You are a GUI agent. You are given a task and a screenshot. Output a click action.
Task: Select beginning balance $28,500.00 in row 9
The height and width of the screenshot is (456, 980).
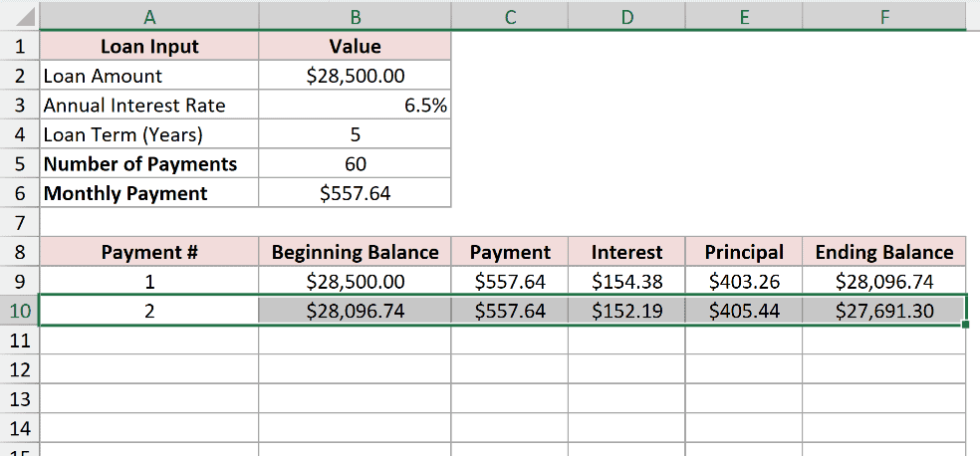point(355,282)
